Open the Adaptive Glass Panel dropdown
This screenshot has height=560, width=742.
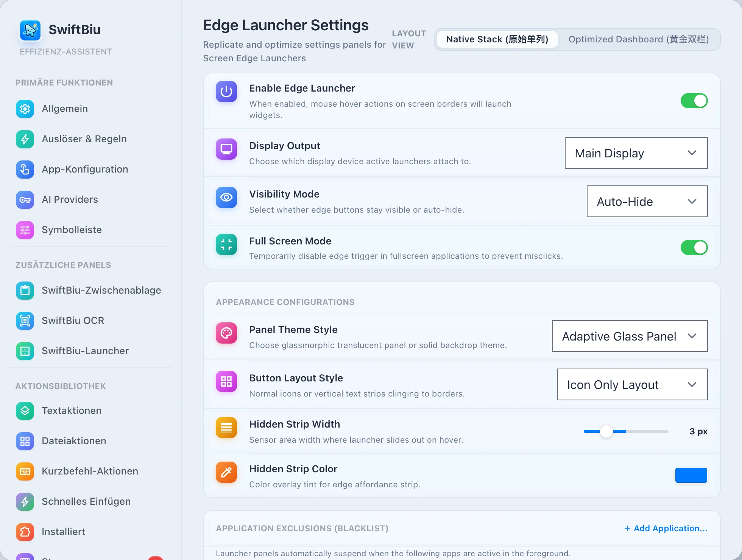(x=630, y=336)
